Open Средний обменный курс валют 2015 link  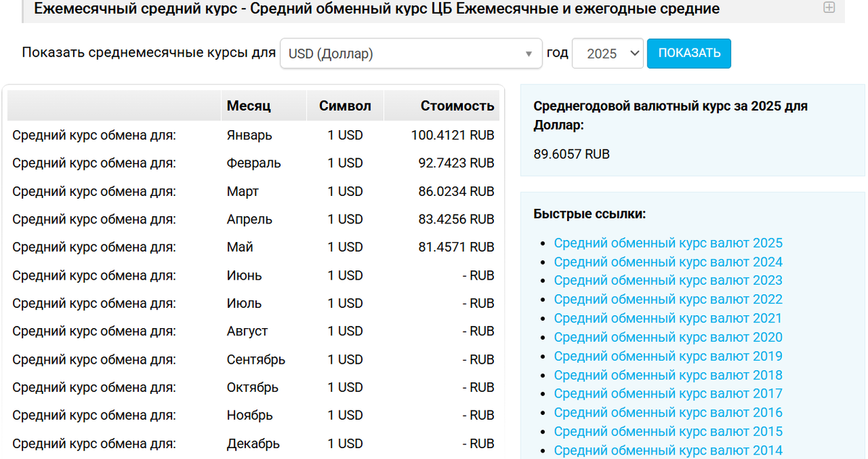pyautogui.click(x=668, y=431)
